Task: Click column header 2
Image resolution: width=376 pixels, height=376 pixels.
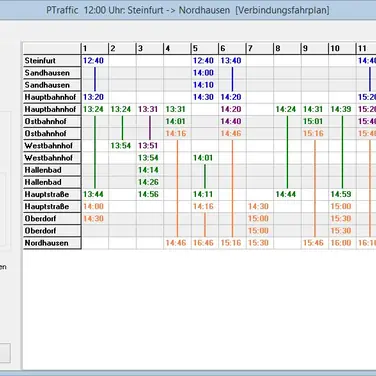Action: 122,49
